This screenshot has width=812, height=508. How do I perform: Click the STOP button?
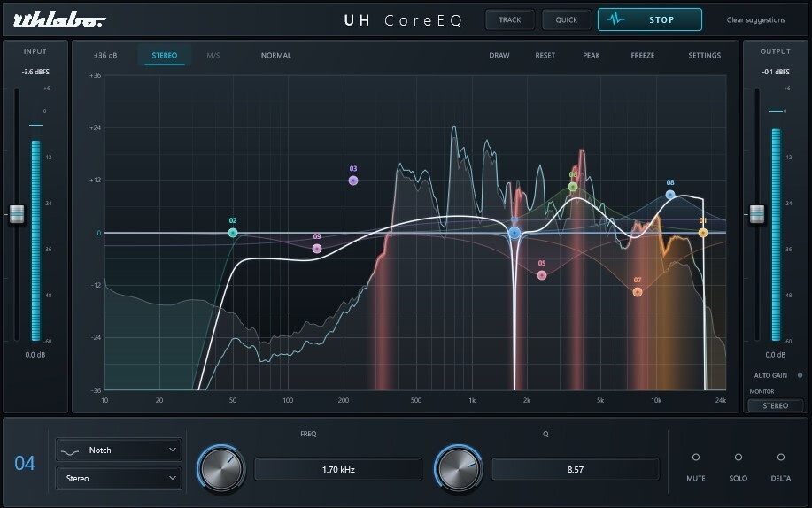coord(650,19)
